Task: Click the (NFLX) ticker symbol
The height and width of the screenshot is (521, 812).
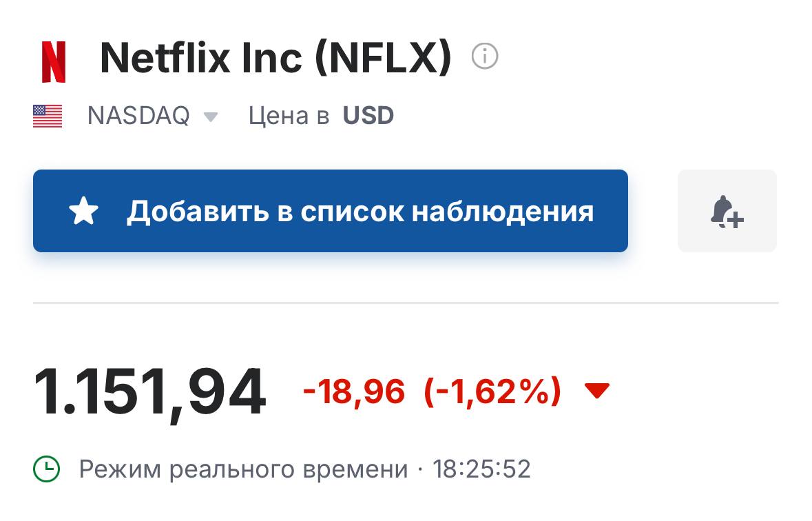Action: (x=383, y=58)
